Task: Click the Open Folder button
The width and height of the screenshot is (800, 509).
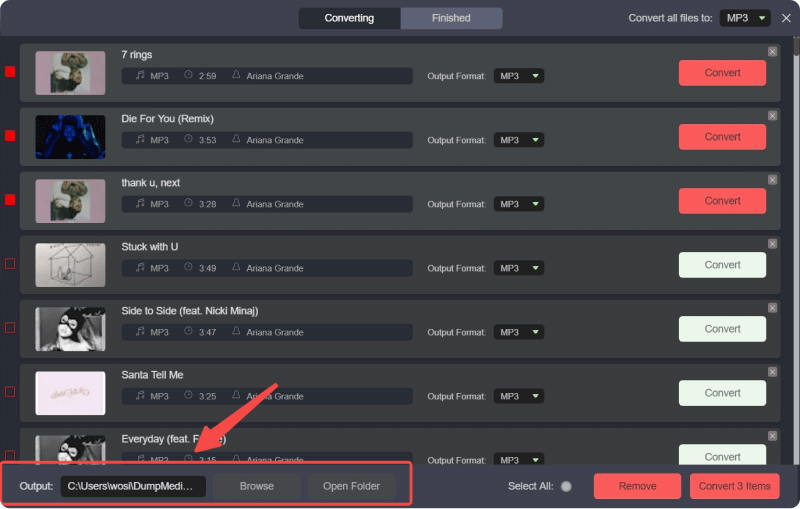Action: click(x=352, y=487)
